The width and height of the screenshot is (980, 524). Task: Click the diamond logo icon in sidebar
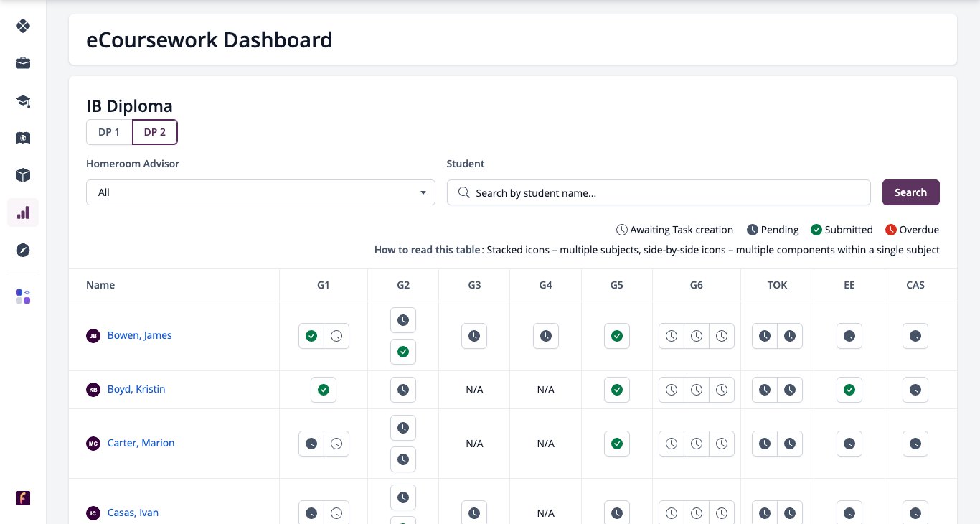click(x=23, y=26)
